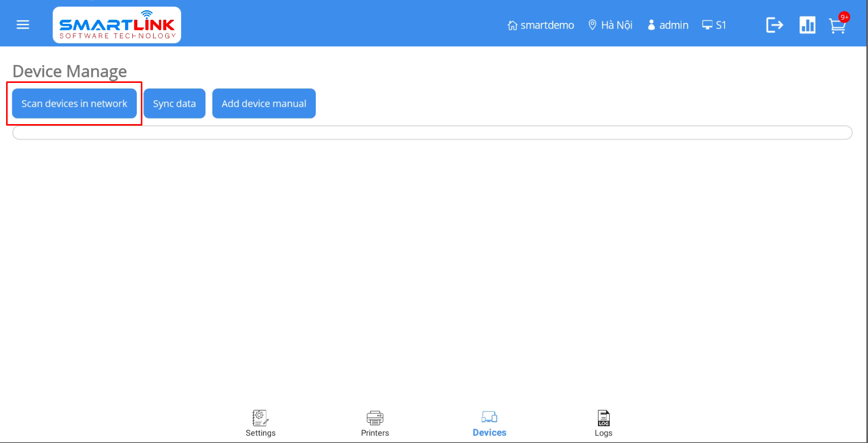Screen dimensions: 868x443
Task: Click the Smartlink Software Technology logo
Action: tap(117, 25)
